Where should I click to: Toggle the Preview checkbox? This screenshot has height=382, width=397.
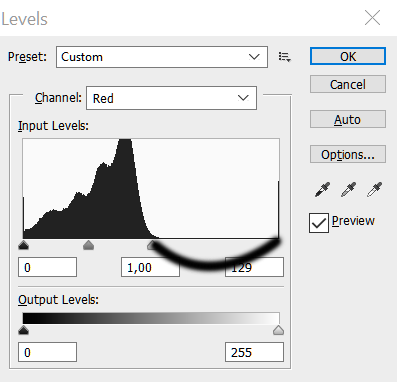click(319, 223)
